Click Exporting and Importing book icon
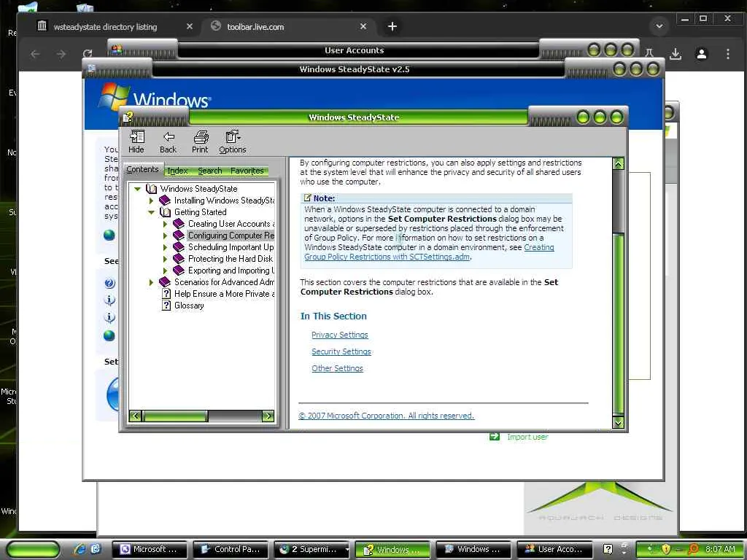747x560 pixels. [179, 271]
